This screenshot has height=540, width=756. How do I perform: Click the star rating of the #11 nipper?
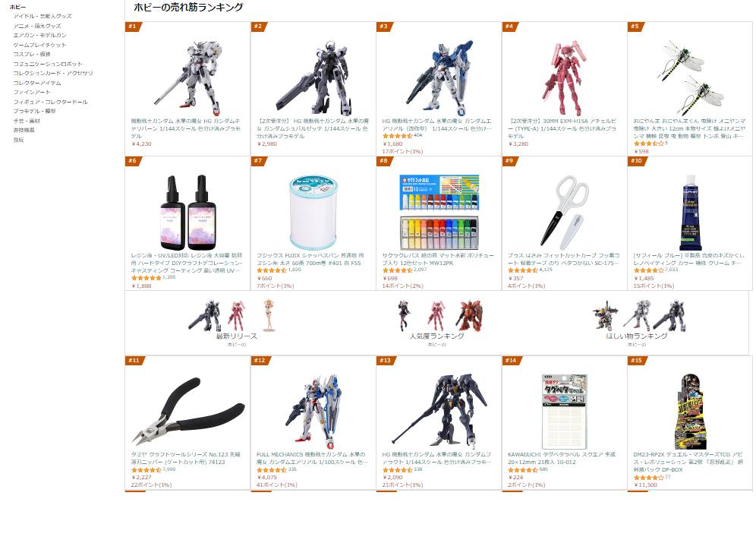(x=146, y=470)
